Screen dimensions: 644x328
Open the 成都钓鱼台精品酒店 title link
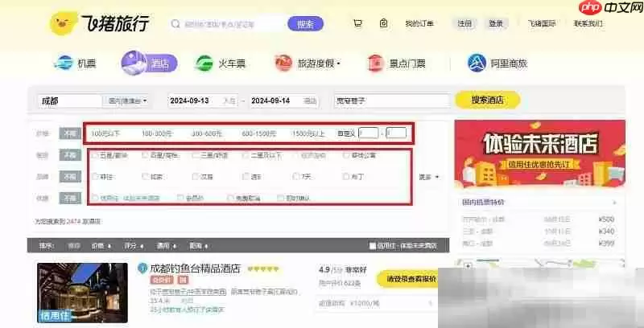195,269
